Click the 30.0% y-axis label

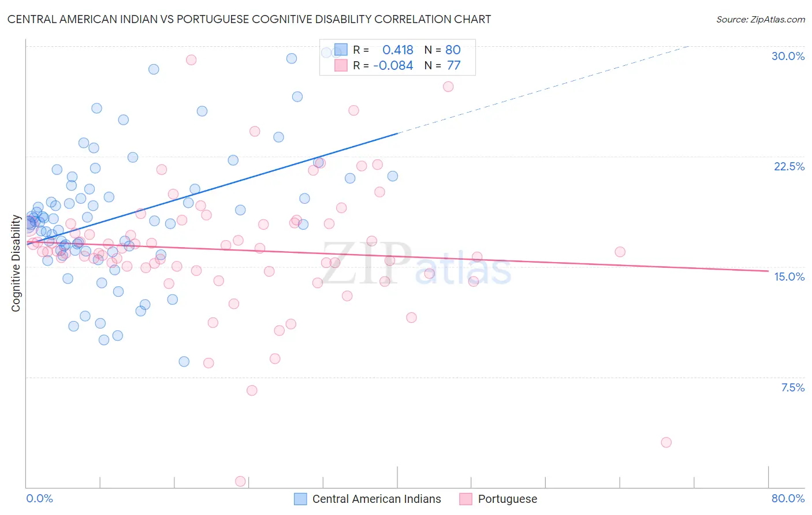(788, 56)
